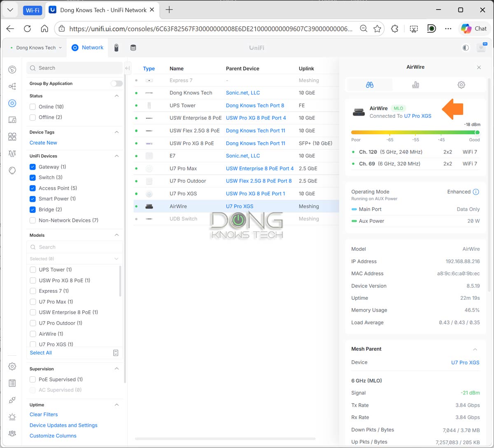494x448 pixels.
Task: Open the insights lightbulb icon in left sidebar
Action: [12, 170]
